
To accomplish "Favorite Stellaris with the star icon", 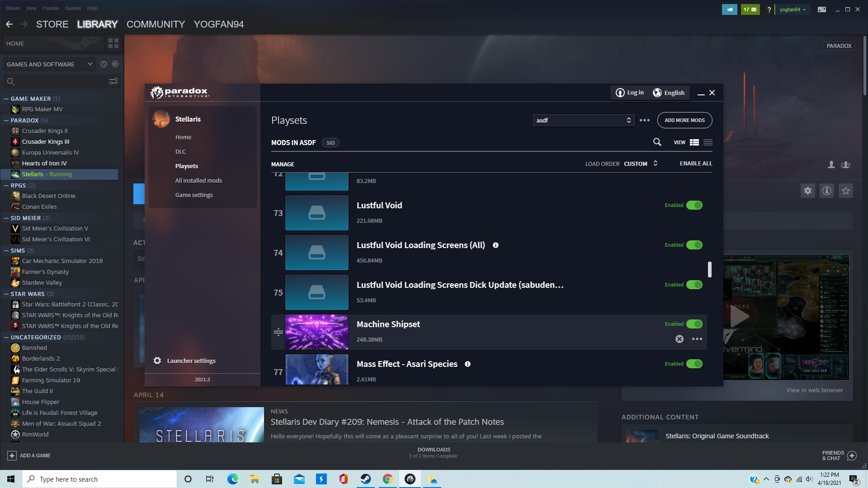I will [846, 191].
